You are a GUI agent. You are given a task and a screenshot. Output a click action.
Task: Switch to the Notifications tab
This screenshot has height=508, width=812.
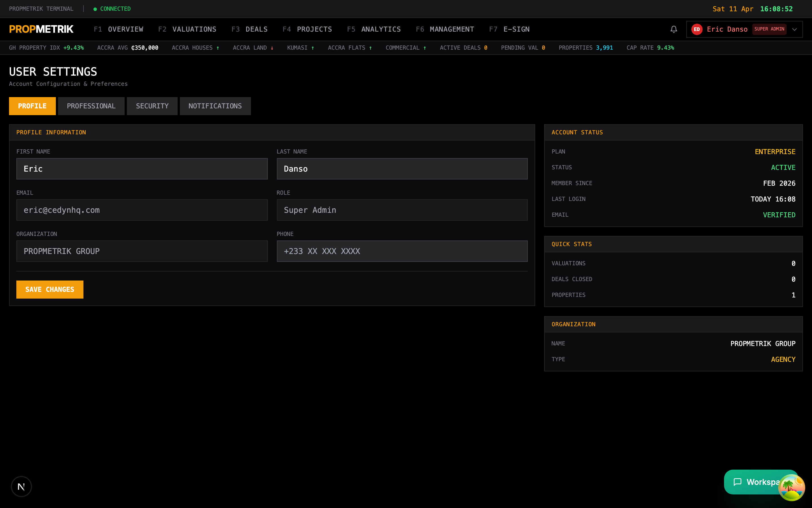click(x=215, y=106)
